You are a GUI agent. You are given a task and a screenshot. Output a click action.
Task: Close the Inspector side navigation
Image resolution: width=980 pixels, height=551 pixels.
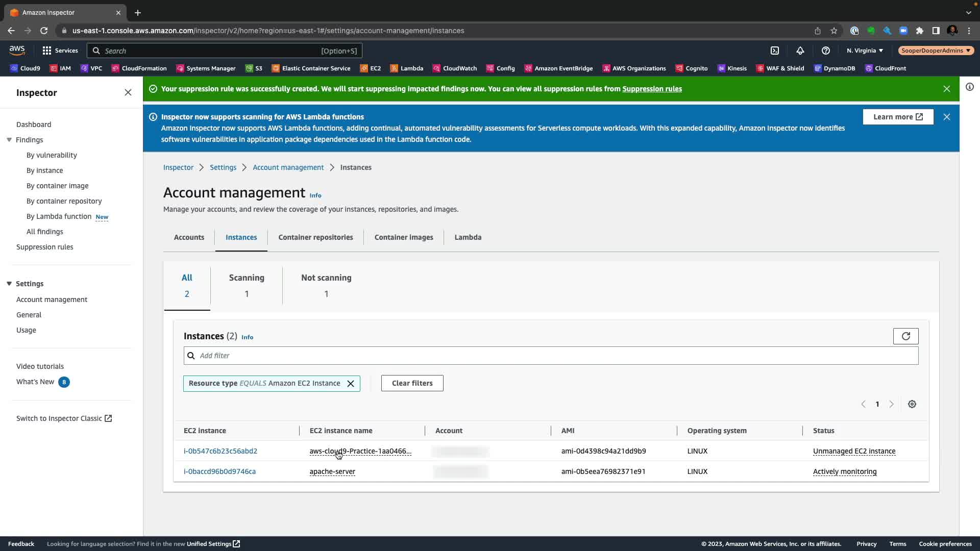click(128, 92)
